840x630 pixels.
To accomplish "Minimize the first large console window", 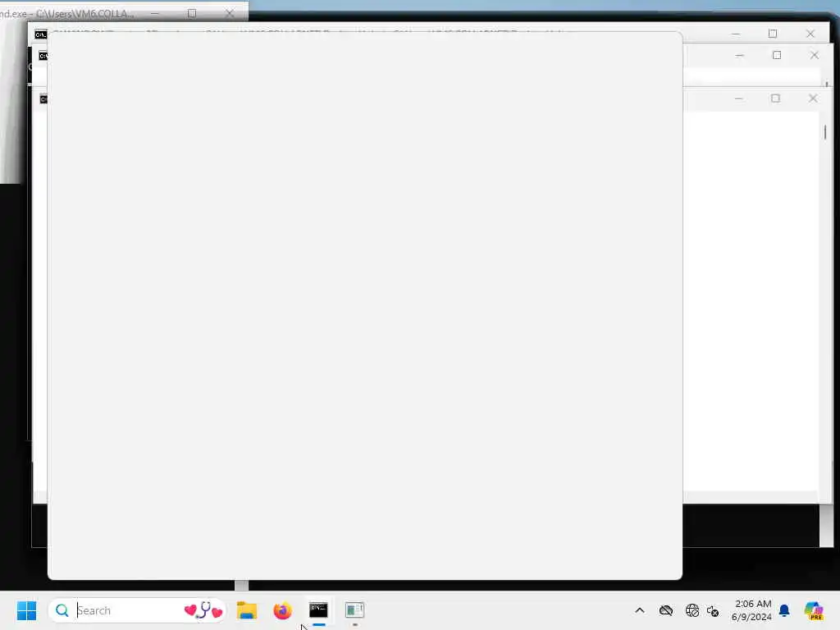I will 736,34.
